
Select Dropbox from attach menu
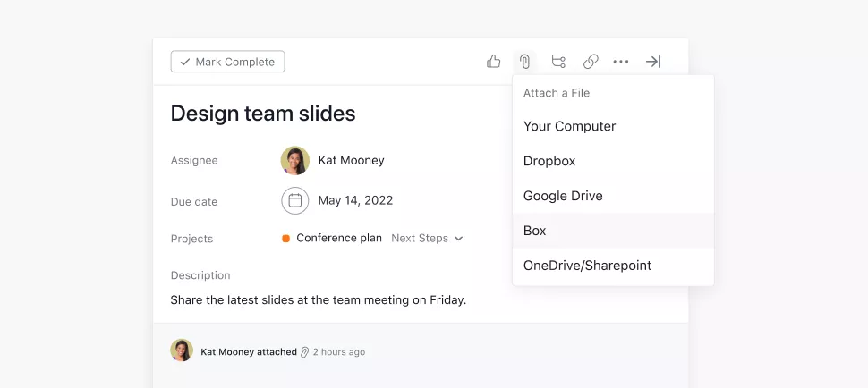[549, 161]
